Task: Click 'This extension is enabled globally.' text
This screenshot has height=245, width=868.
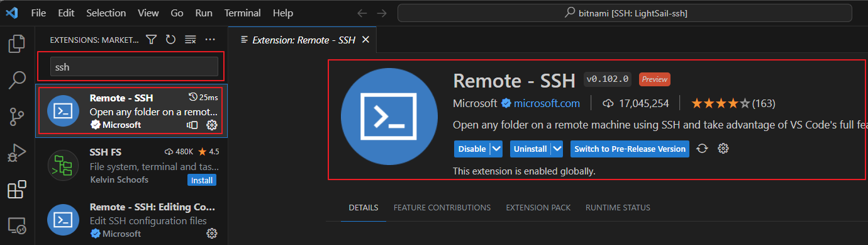Action: coord(524,171)
